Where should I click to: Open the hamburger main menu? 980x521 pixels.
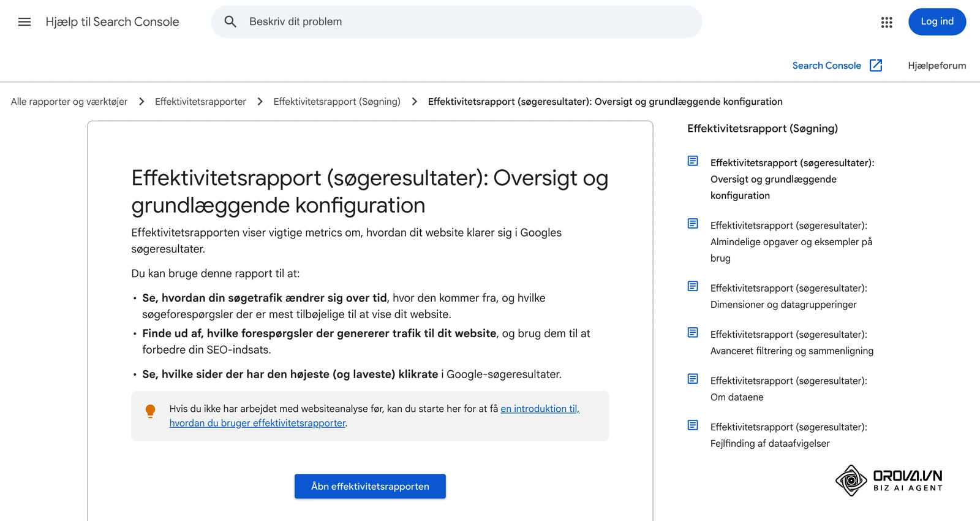[24, 22]
